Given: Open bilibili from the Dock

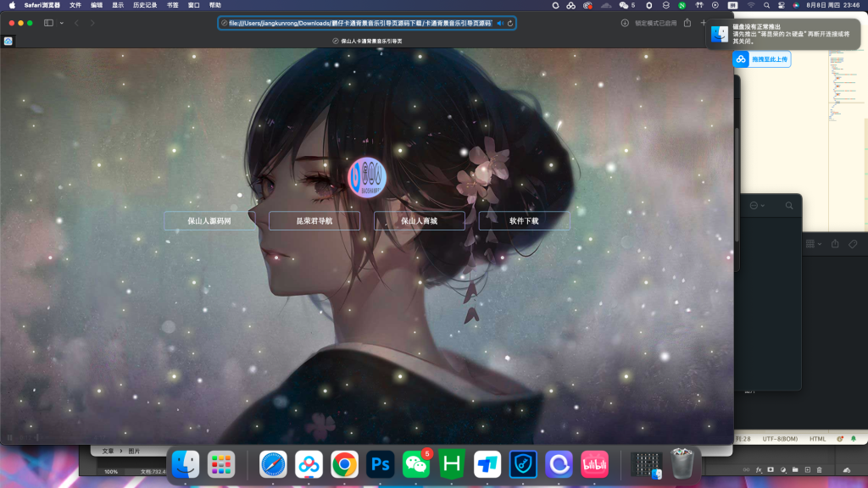Looking at the screenshot, I should (x=594, y=464).
